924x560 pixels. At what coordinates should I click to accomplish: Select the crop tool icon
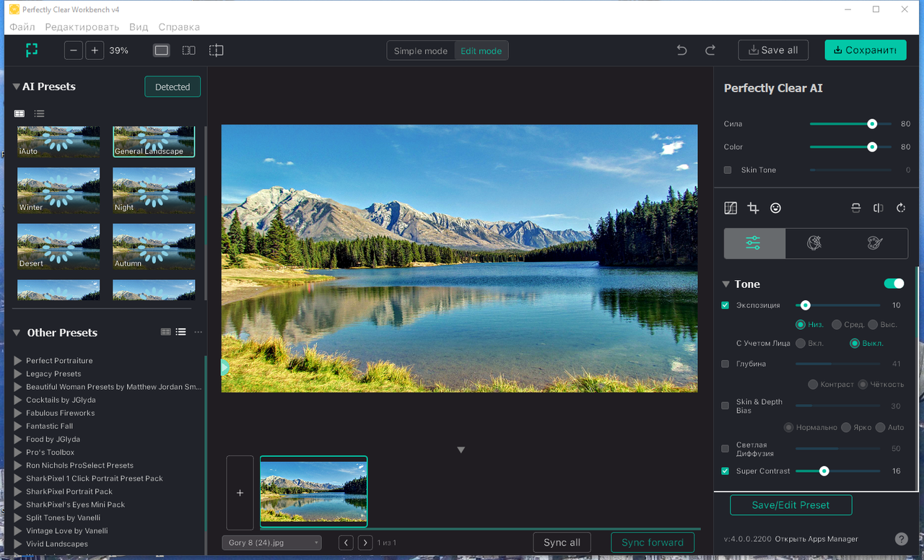click(753, 208)
